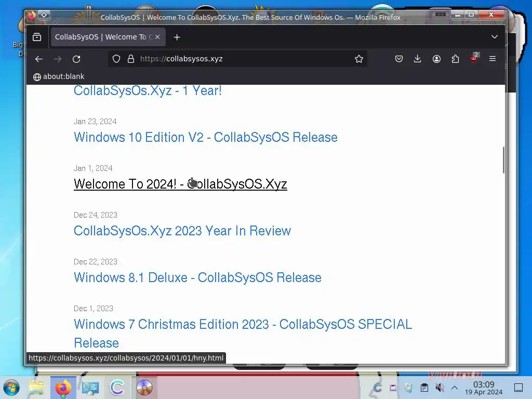Open the clipboard tray icon
The height and width of the screenshot is (399, 532).
[x=424, y=388]
